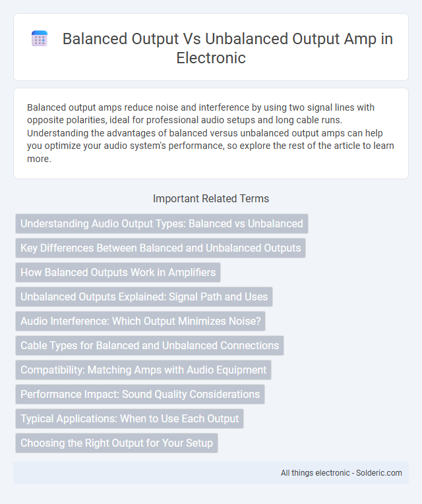This screenshot has width=422, height=504.
Task: Click the footer bar at page bottom
Action: [211, 473]
